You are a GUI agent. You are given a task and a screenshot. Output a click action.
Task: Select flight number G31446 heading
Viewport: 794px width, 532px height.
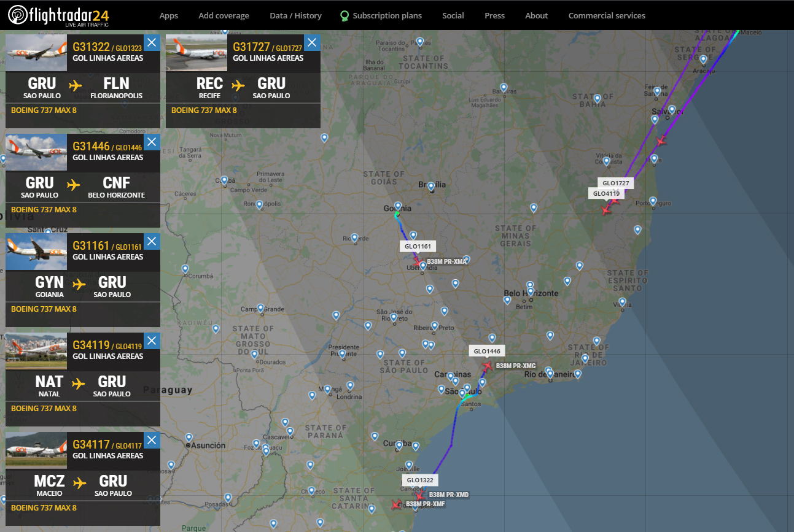click(x=91, y=146)
